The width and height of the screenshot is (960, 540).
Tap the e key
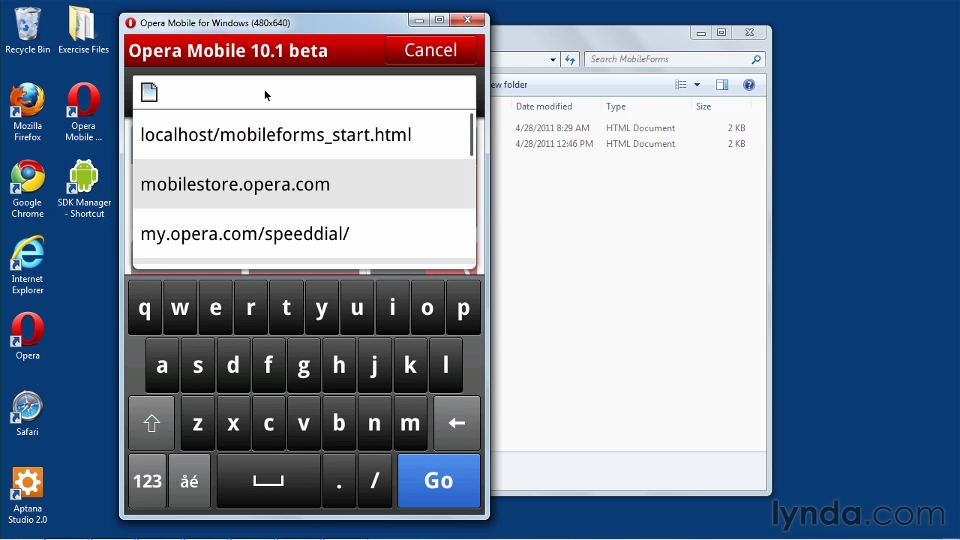[x=216, y=308]
